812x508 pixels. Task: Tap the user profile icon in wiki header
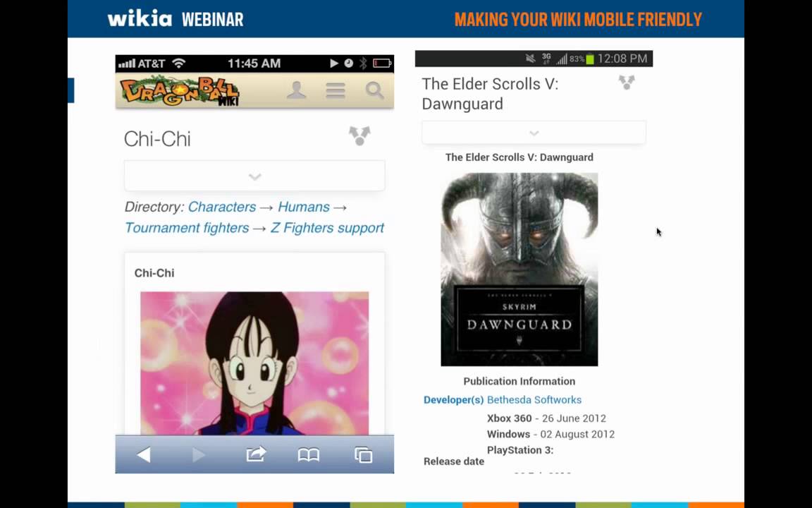(296, 90)
